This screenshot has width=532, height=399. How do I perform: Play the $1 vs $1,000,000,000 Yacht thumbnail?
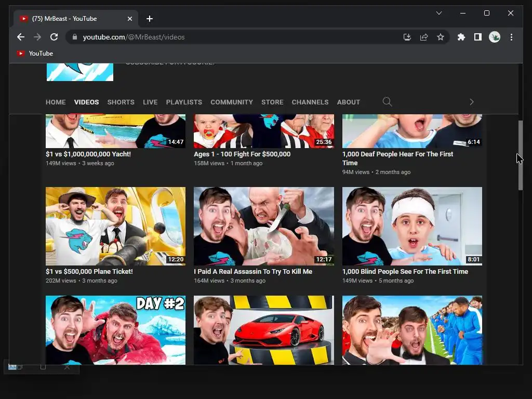(x=115, y=131)
